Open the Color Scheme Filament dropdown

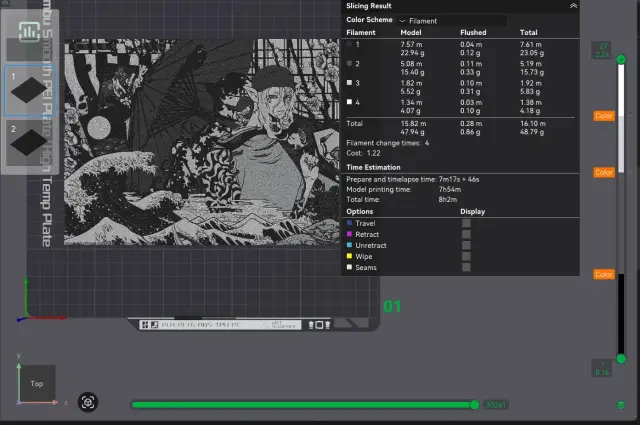pyautogui.click(x=452, y=21)
